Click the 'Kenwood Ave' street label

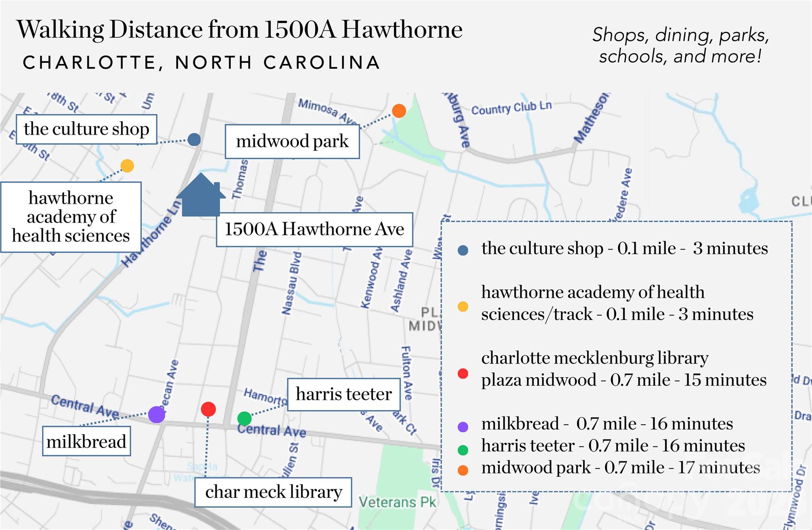pos(371,277)
